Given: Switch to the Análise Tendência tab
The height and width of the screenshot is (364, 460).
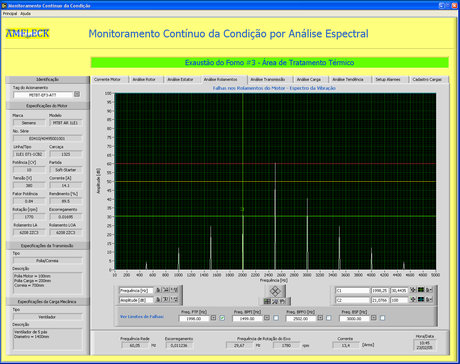Looking at the screenshot, I should tap(348, 79).
